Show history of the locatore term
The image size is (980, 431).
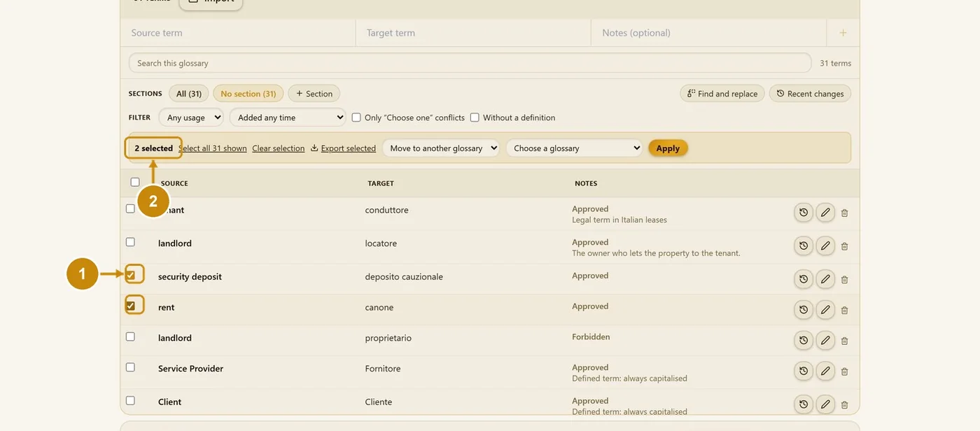804,246
